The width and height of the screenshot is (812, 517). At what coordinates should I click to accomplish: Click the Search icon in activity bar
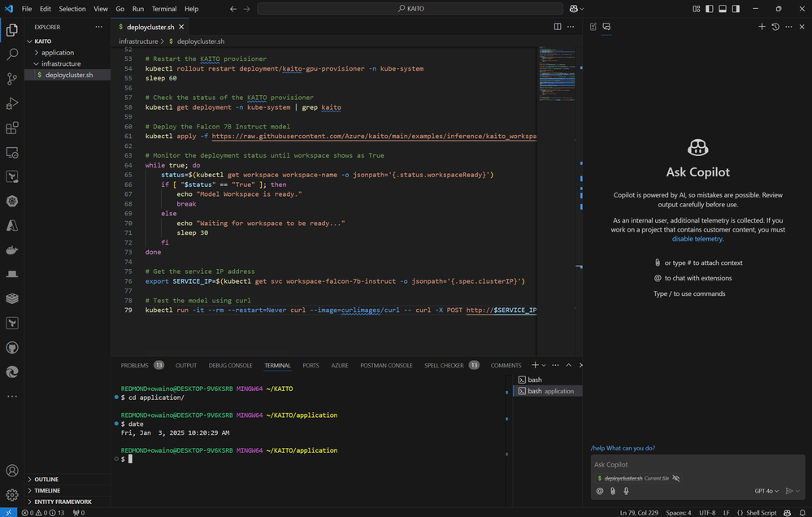[12, 54]
